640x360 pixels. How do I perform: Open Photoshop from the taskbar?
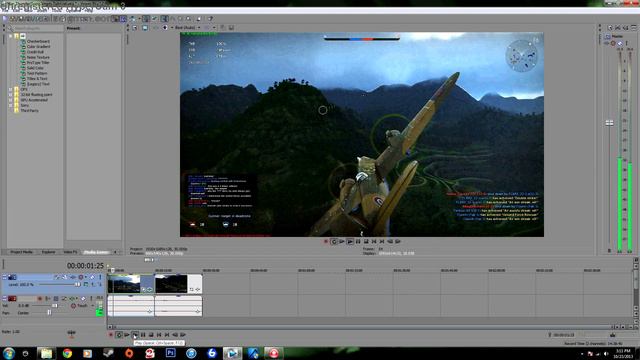[171, 353]
